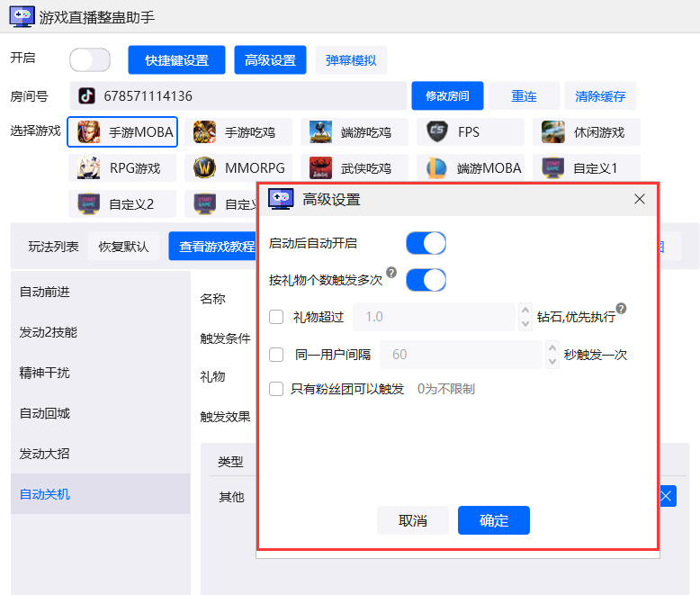The height and width of the screenshot is (595, 700).
Task: Click the logo icon in the 高级设置 dialog
Action: (281, 199)
